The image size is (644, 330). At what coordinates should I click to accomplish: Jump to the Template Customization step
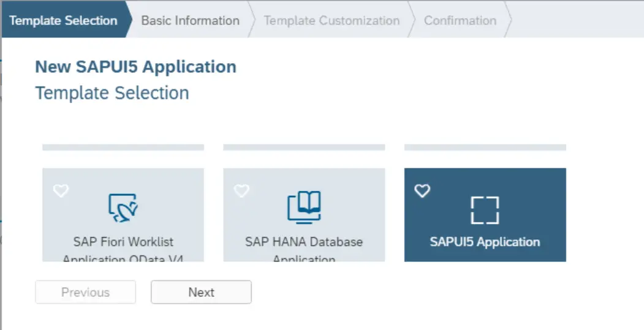331,20
